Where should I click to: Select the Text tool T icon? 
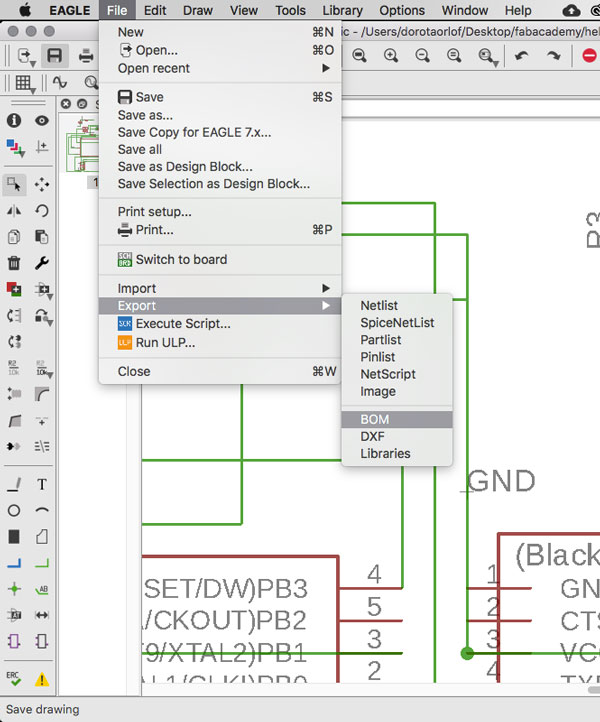point(42,484)
